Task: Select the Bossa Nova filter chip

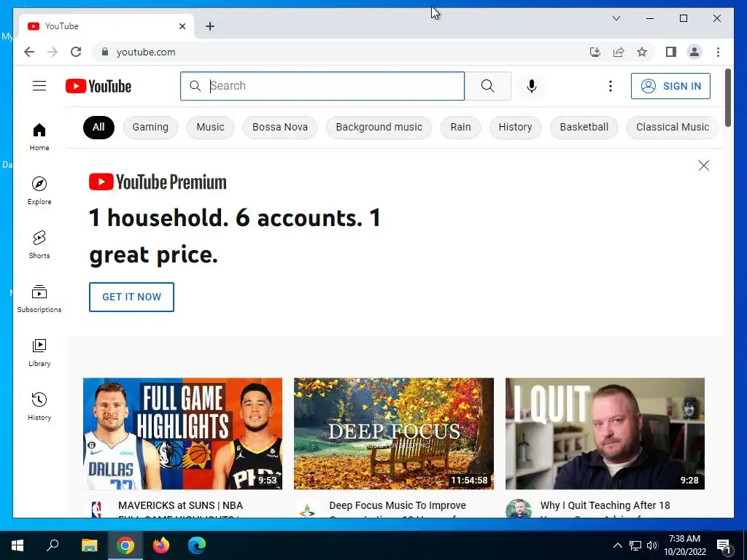Action: point(279,127)
